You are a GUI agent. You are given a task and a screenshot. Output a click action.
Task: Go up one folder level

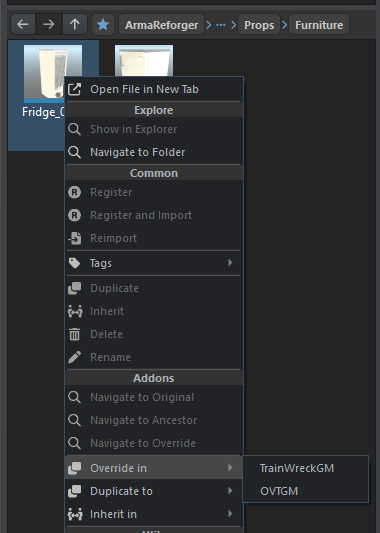[75, 24]
